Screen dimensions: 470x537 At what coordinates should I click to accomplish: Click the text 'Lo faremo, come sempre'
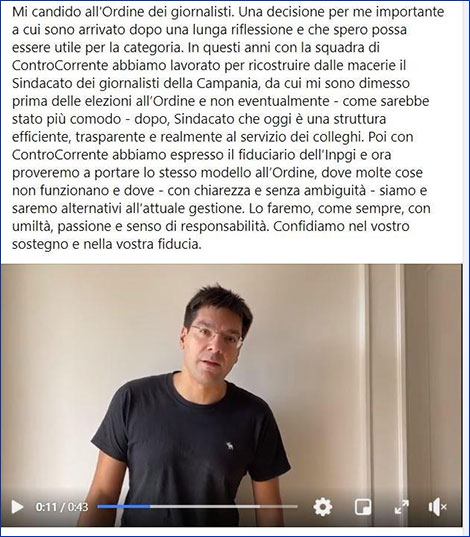click(x=324, y=209)
